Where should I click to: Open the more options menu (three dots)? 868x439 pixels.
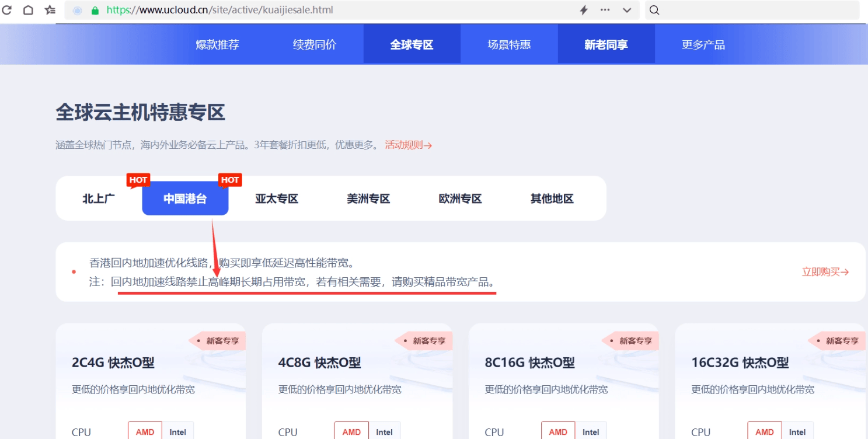pos(605,10)
